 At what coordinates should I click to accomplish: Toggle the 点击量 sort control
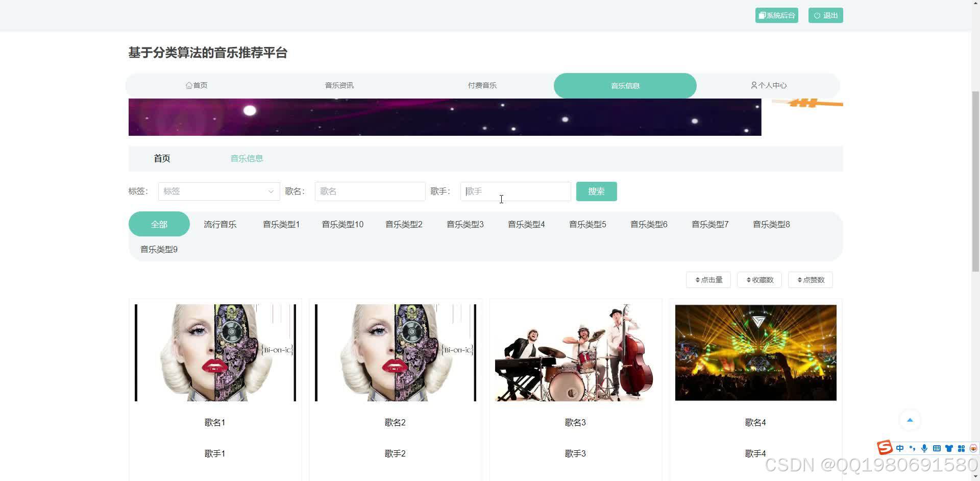point(708,279)
